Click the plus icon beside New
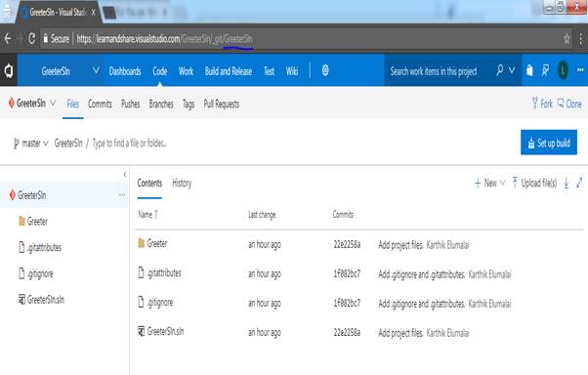Image resolution: width=588 pixels, height=375 pixels. 478,183
